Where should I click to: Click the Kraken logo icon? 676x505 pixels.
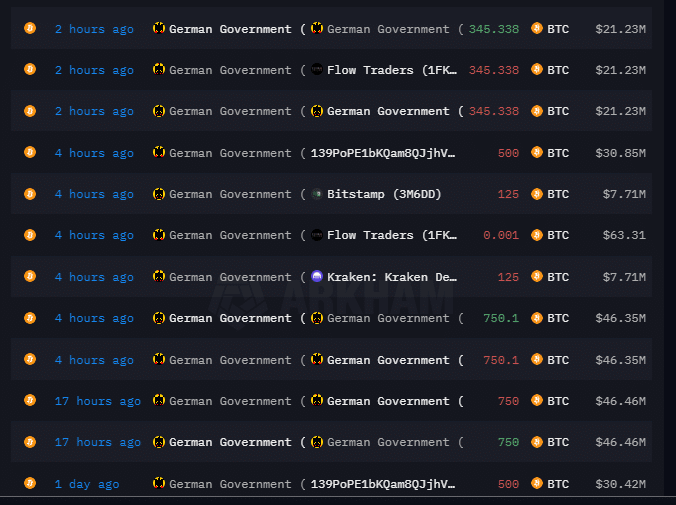(317, 276)
